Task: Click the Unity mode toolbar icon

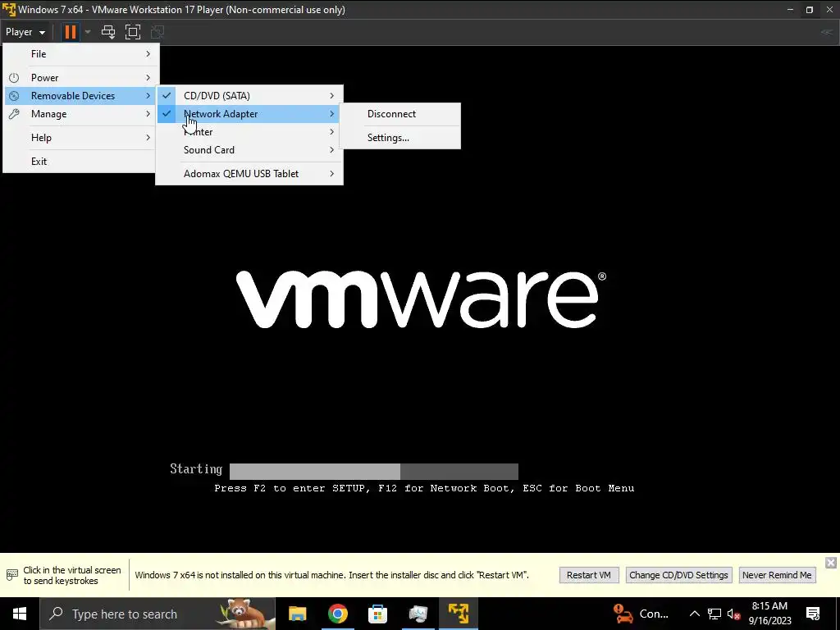Action: (157, 32)
